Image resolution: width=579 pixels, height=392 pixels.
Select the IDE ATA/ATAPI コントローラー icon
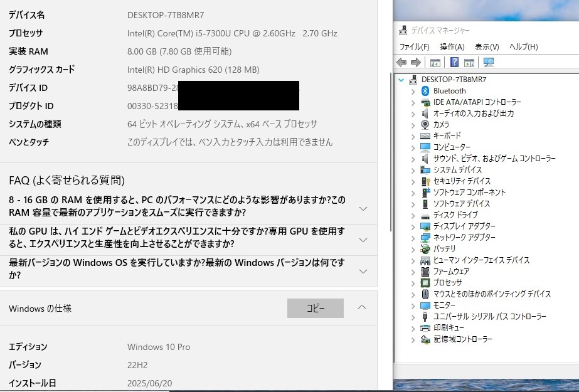425,102
